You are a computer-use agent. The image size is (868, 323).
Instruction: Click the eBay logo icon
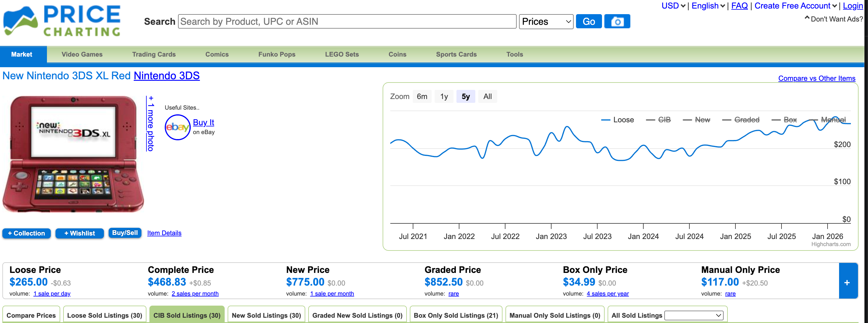click(177, 127)
